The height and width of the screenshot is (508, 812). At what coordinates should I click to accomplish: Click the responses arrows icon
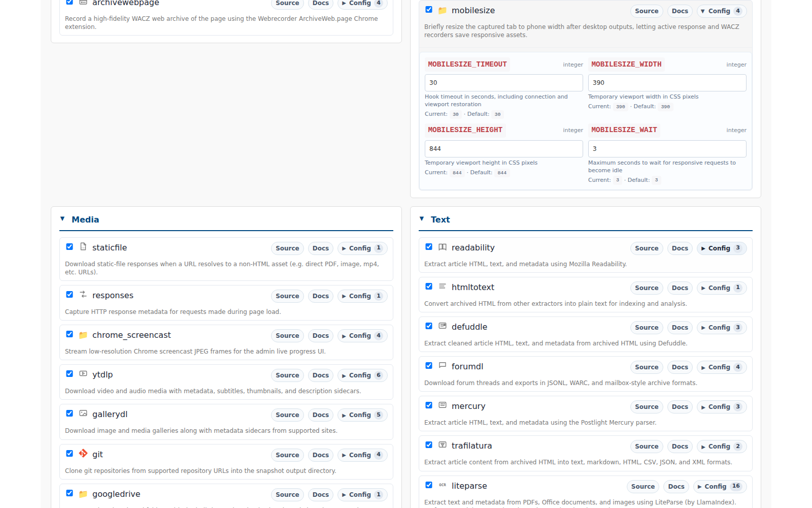pos(83,295)
